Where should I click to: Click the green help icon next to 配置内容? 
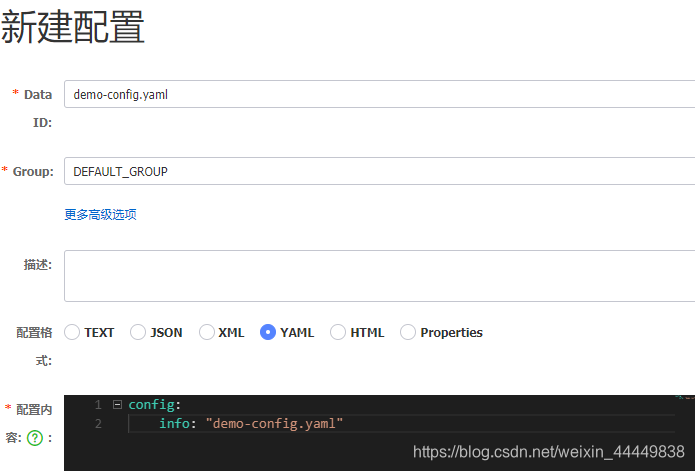tap(35, 438)
